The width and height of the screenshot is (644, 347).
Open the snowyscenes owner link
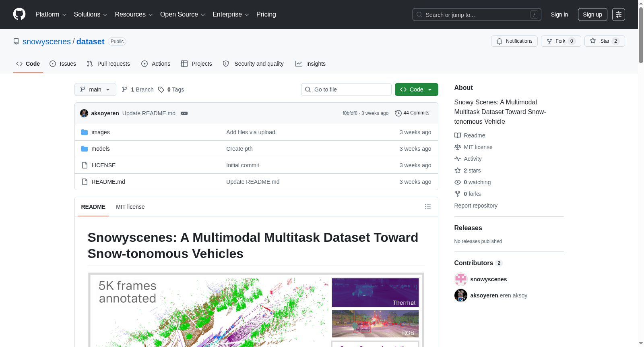pos(47,42)
